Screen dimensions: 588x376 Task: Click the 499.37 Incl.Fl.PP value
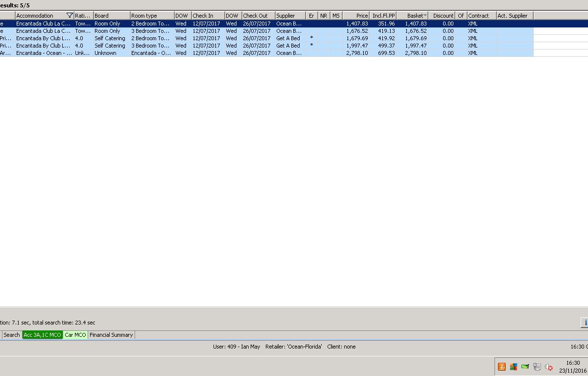(386, 46)
